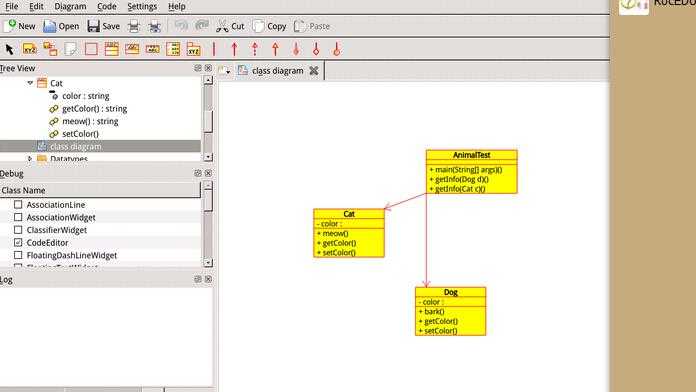Select 'color : string' in the tree
This screenshot has width=696, height=392.
[x=86, y=96]
